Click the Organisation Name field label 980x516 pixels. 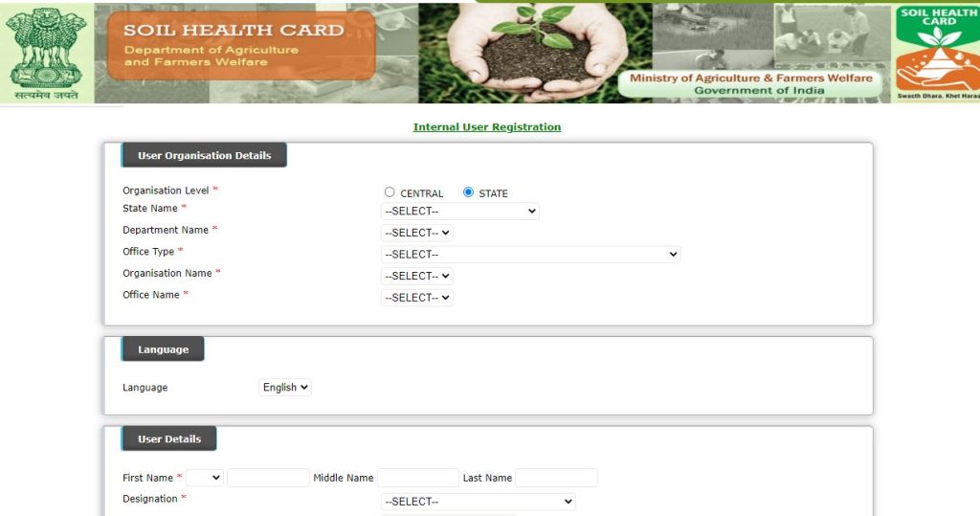167,274
